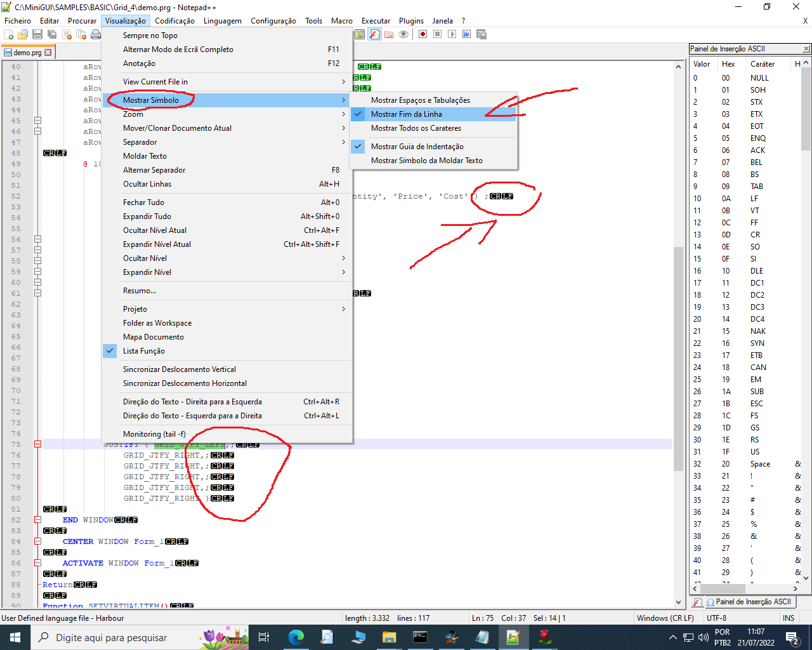
Task: Enable Mostrar Símbolo da Moldar Texto
Action: [434, 161]
